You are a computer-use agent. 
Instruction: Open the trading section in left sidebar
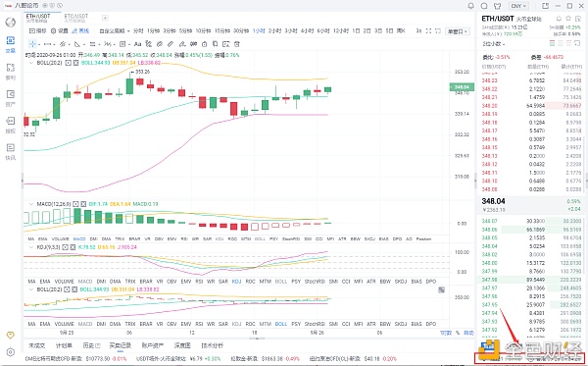coord(11,44)
